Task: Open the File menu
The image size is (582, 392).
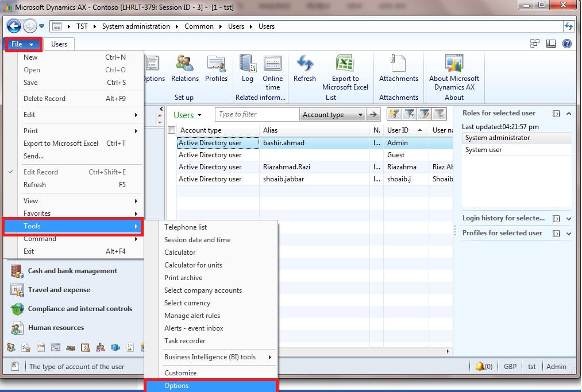Action: [x=22, y=44]
